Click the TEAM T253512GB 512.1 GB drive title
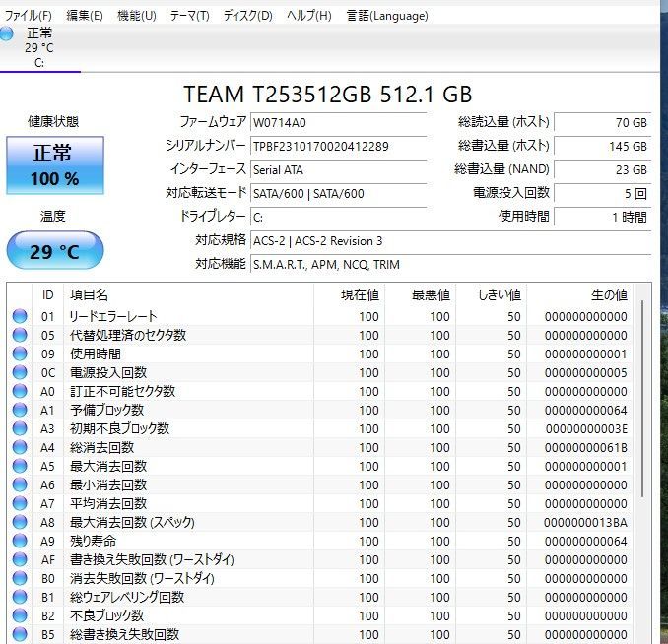This screenshot has height=644, width=668. [328, 95]
